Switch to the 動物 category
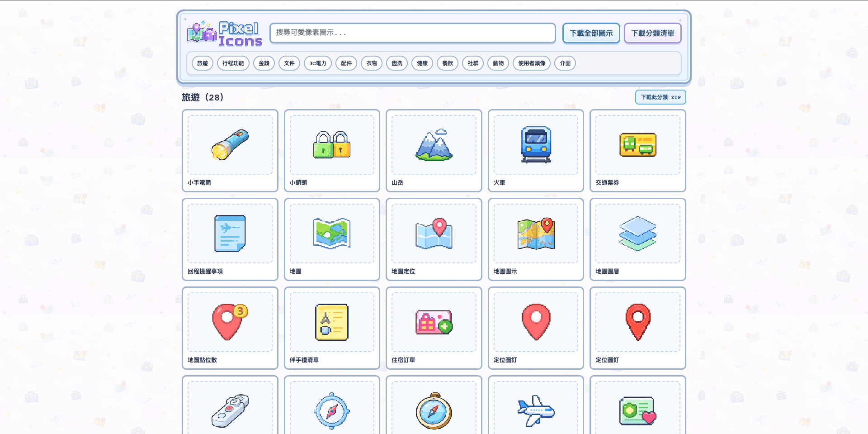The image size is (868, 434). [498, 63]
